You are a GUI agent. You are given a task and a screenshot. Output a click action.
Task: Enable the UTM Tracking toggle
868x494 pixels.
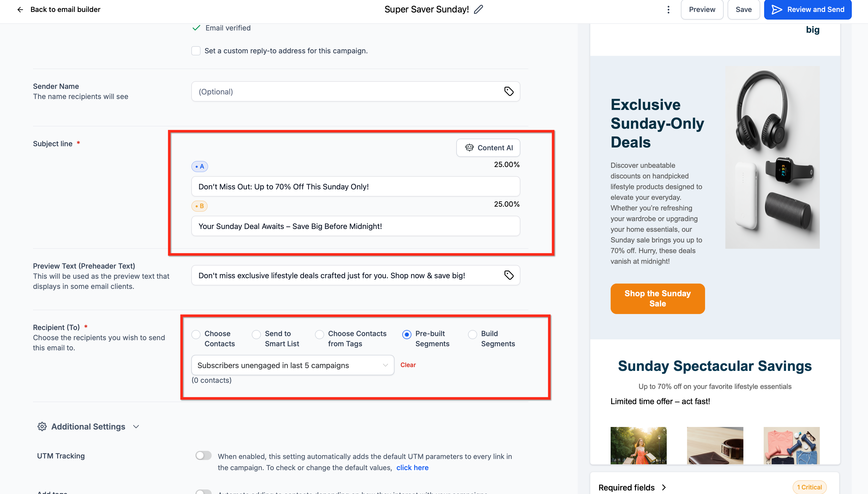pyautogui.click(x=204, y=456)
